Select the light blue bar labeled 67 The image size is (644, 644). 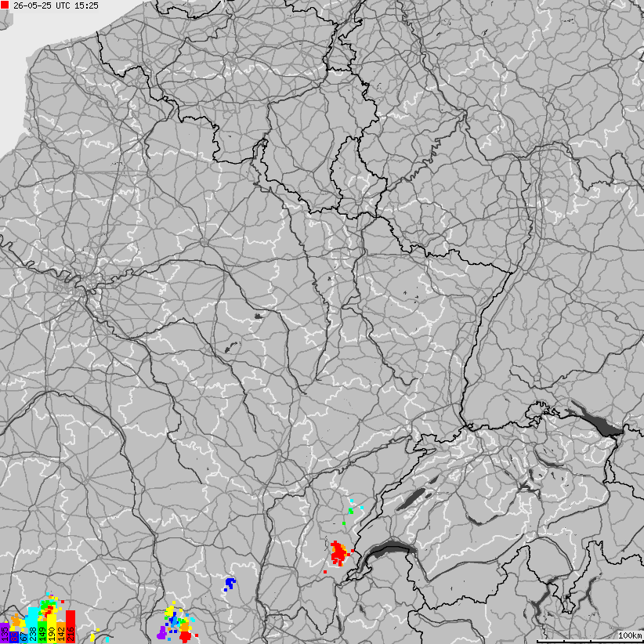pos(24,639)
